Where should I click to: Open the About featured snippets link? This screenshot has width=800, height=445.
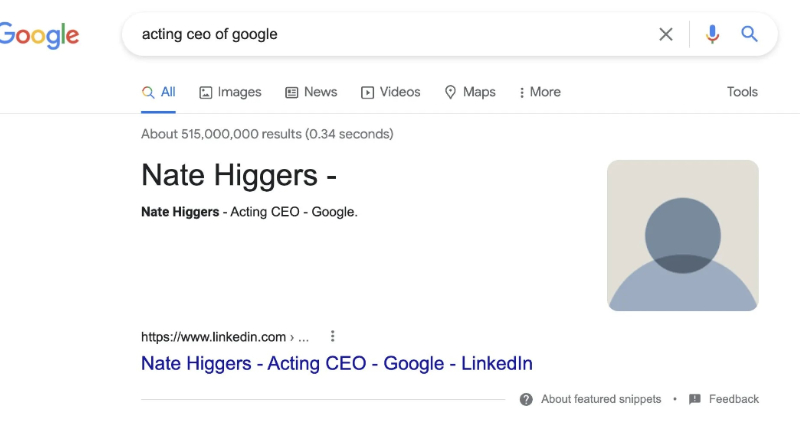(x=601, y=399)
